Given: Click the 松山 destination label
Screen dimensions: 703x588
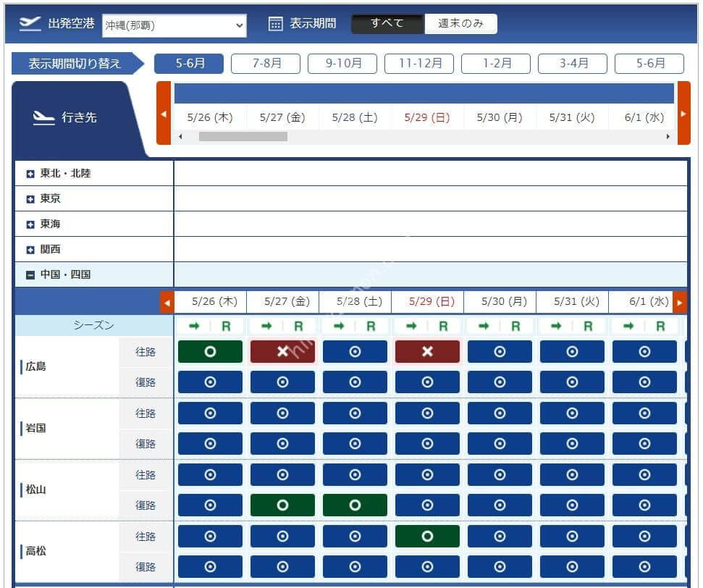Looking at the screenshot, I should click(36, 490).
